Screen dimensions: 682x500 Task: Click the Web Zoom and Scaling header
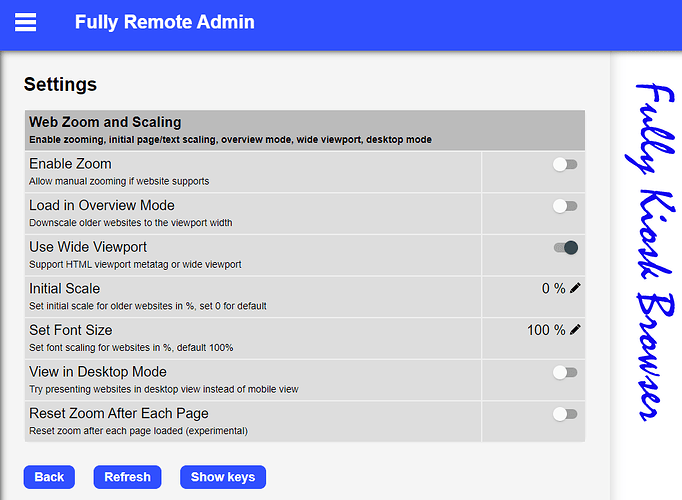(105, 123)
